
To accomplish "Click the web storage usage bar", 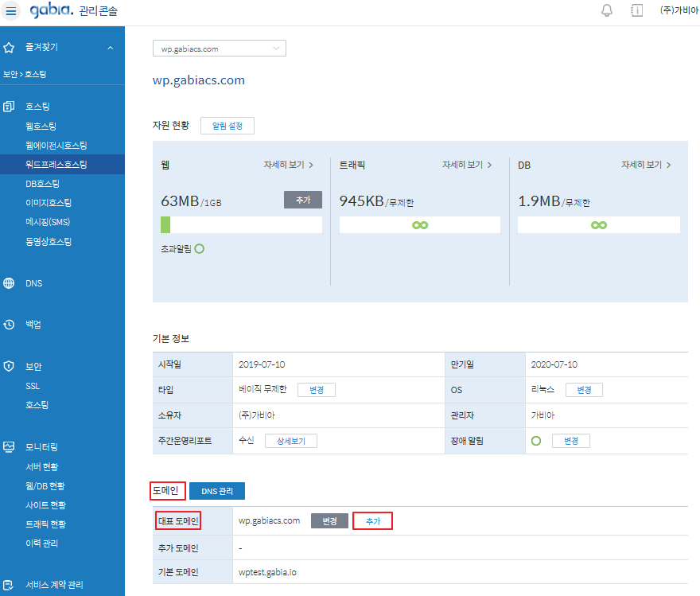I will click(241, 225).
